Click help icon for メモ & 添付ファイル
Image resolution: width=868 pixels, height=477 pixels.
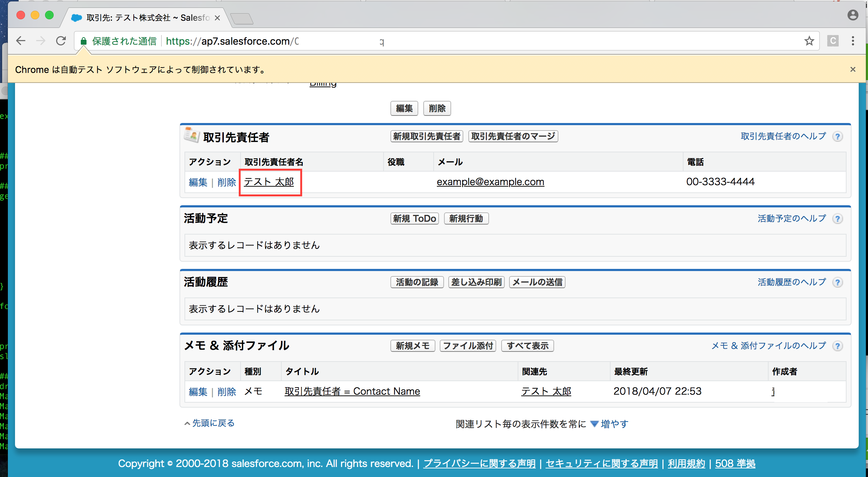(837, 346)
